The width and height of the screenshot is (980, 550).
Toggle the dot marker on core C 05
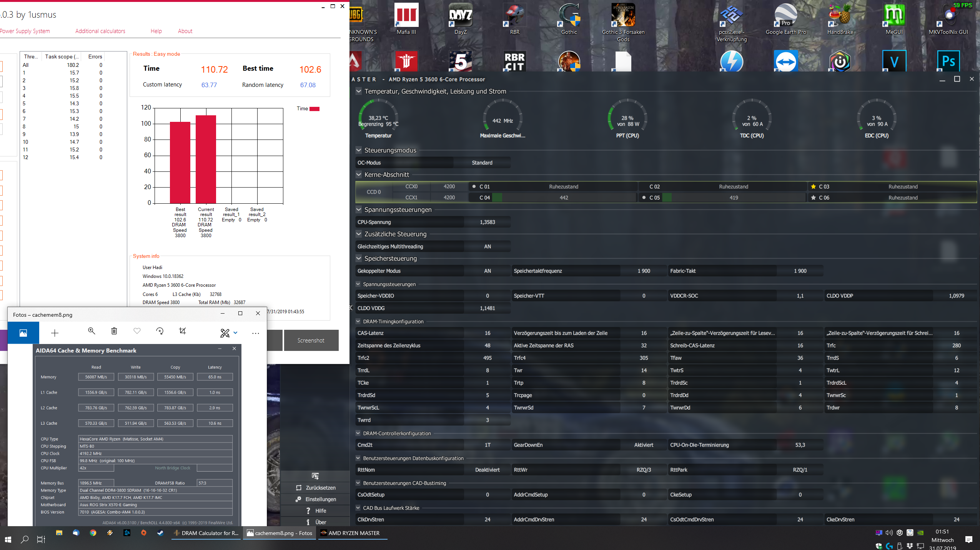644,198
